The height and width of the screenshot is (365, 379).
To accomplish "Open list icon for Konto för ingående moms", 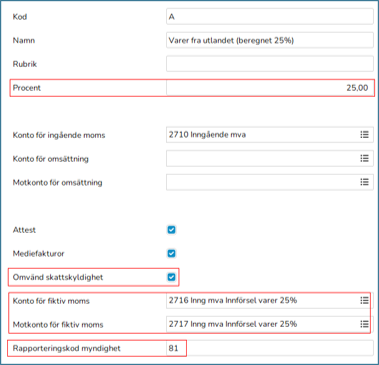I will pyautogui.click(x=364, y=135).
